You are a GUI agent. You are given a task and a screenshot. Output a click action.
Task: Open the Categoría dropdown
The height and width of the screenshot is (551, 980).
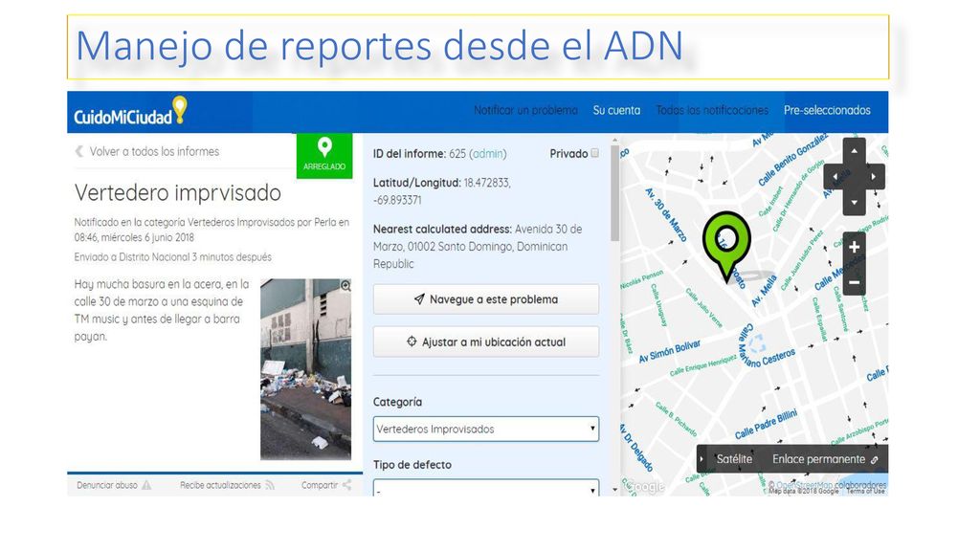pyautogui.click(x=485, y=430)
